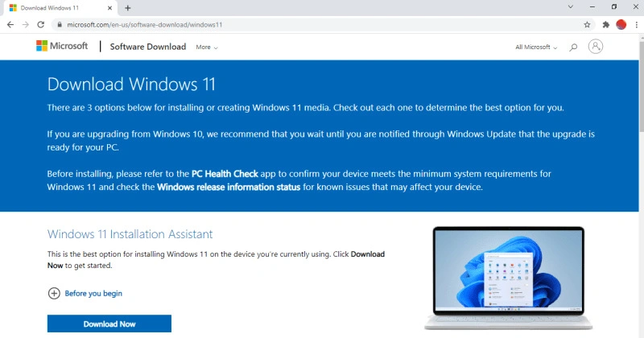The height and width of the screenshot is (338, 644).
Task: Restore down the browser window
Action: pos(614,6)
